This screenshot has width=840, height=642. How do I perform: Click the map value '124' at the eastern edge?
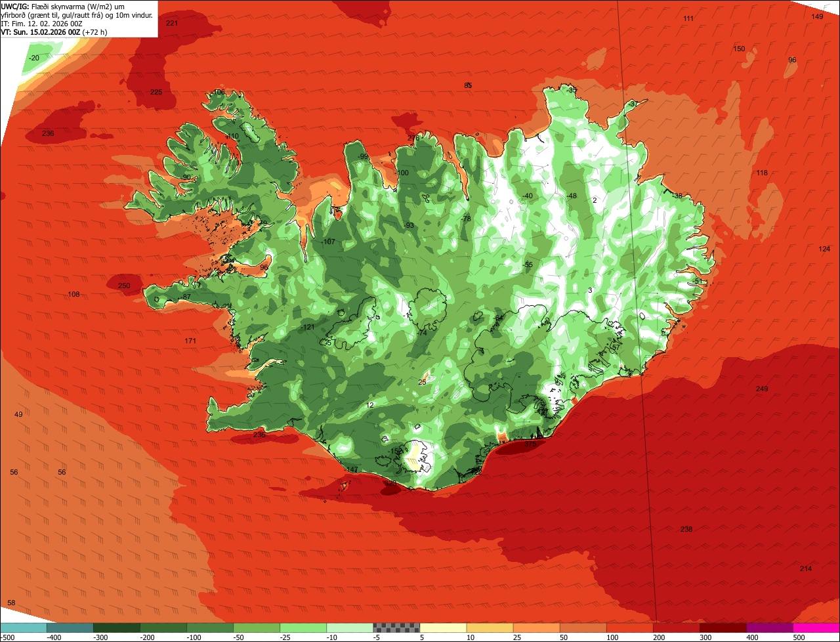click(x=825, y=249)
